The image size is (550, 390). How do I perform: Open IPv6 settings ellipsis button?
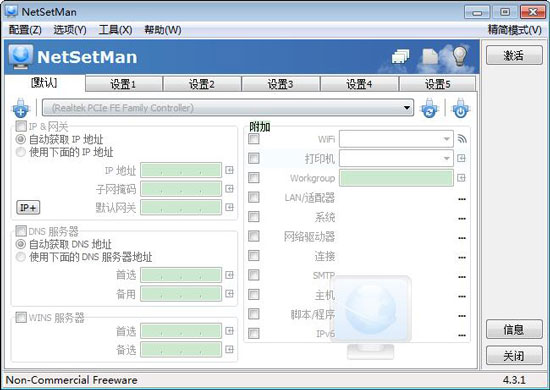[462, 335]
